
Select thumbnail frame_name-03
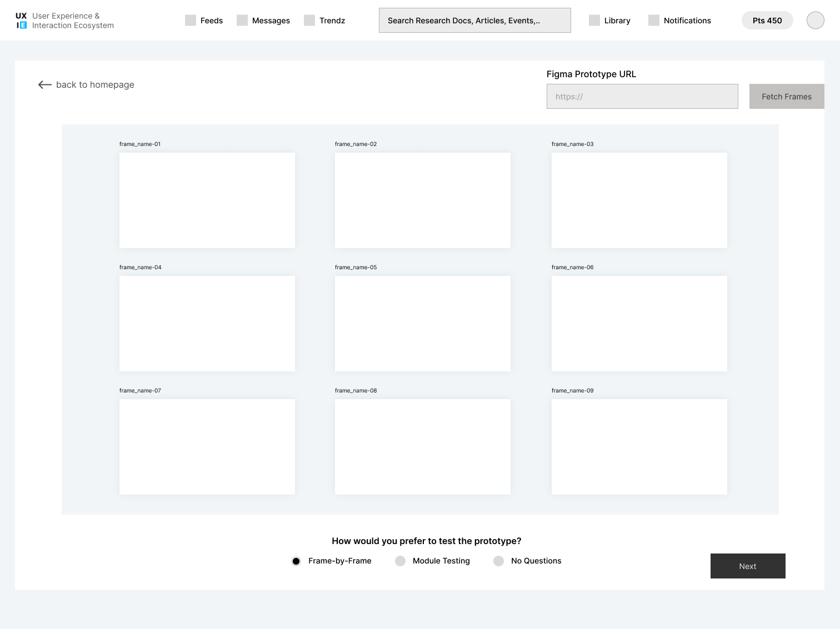(x=639, y=200)
